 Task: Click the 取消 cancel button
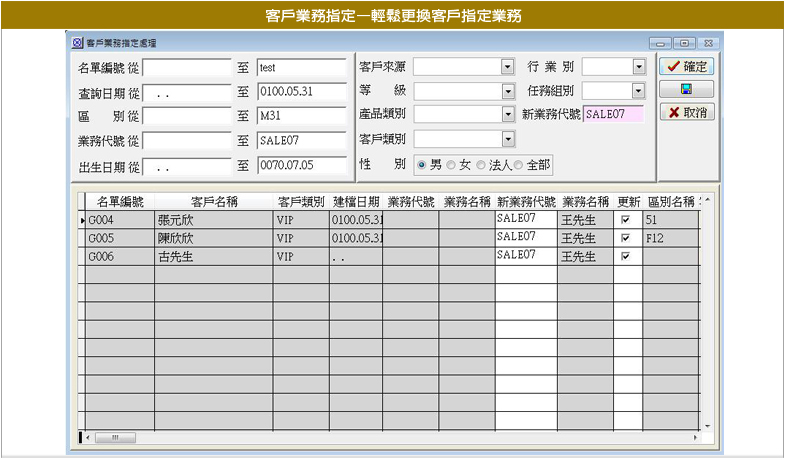(x=686, y=112)
